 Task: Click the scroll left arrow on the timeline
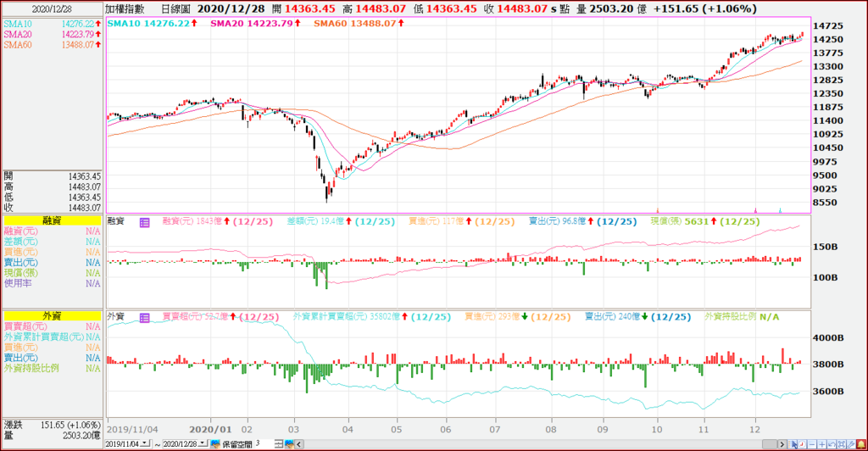(299, 444)
